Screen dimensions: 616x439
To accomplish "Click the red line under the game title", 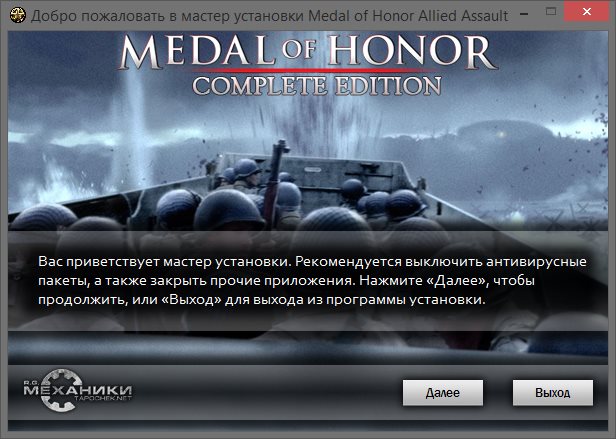I will [x=314, y=71].
